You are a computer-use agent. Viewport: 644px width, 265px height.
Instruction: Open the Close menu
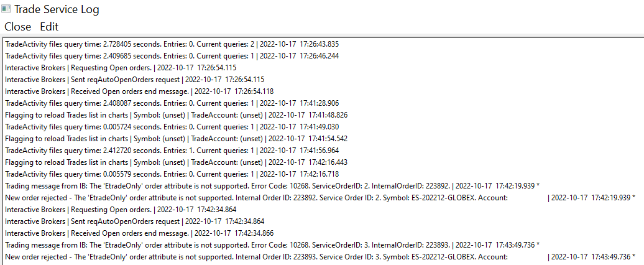click(17, 27)
